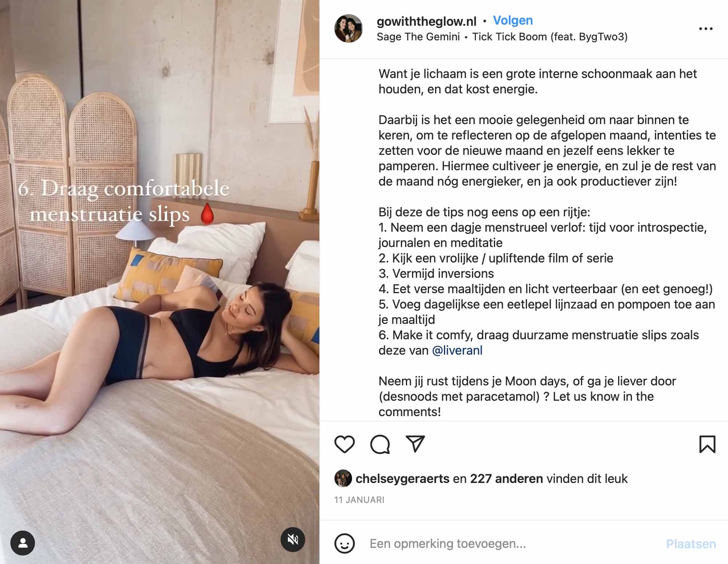Open comments via the speech bubble icon

click(380, 444)
